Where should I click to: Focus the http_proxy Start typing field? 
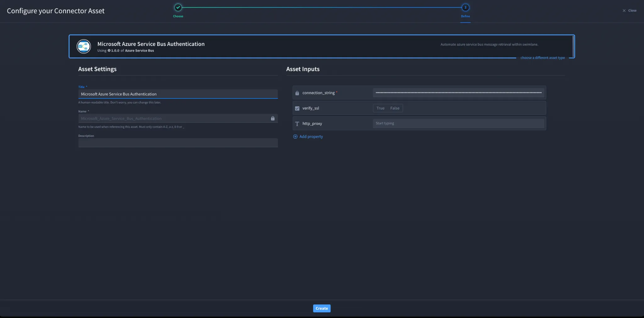point(458,123)
